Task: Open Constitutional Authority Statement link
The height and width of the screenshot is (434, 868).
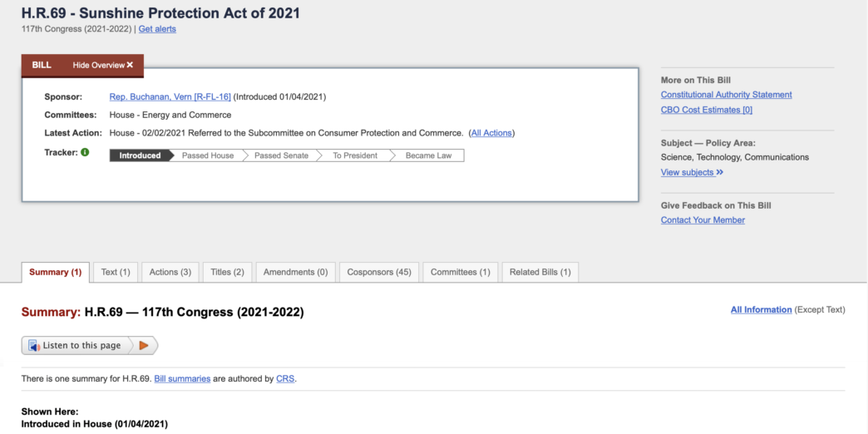Action: (726, 95)
